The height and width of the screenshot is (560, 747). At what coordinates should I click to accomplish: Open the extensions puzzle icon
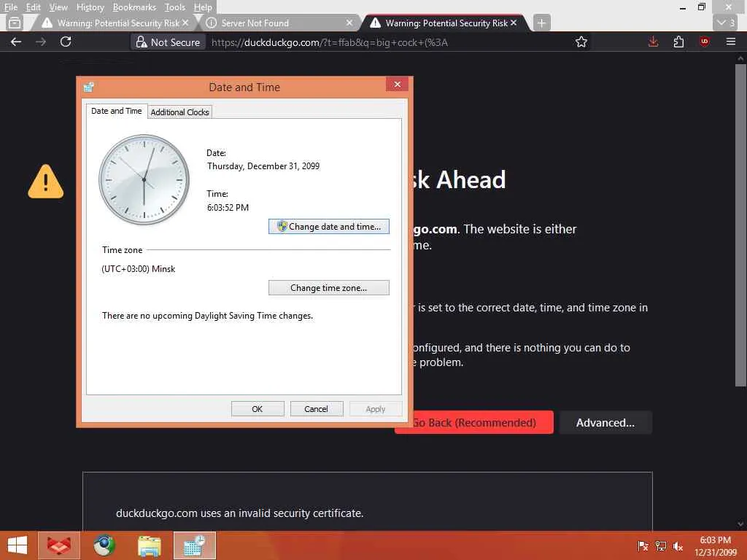click(678, 42)
